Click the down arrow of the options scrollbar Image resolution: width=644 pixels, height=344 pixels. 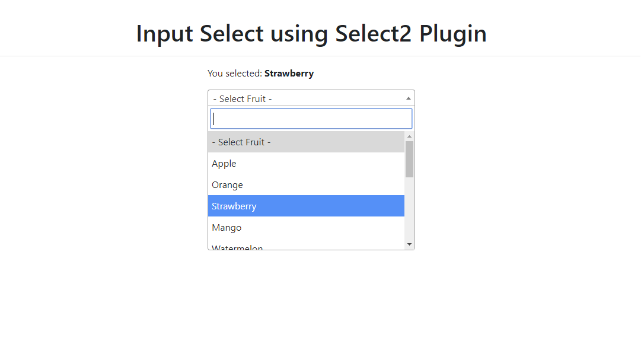click(410, 244)
